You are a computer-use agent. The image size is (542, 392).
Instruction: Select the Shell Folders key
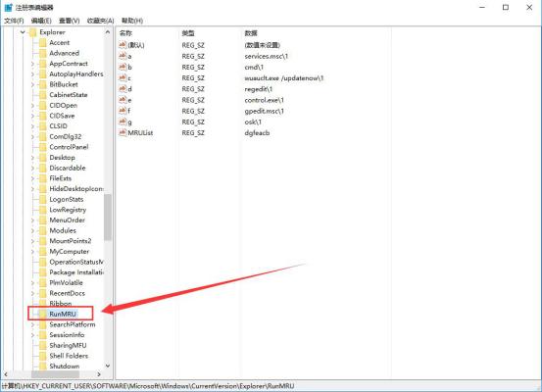(x=69, y=356)
